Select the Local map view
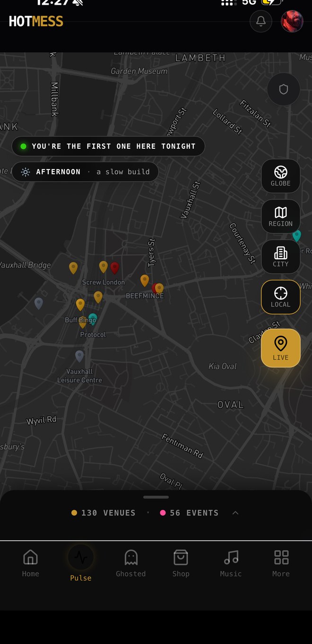Viewport: 312px width, 644px height. click(281, 297)
